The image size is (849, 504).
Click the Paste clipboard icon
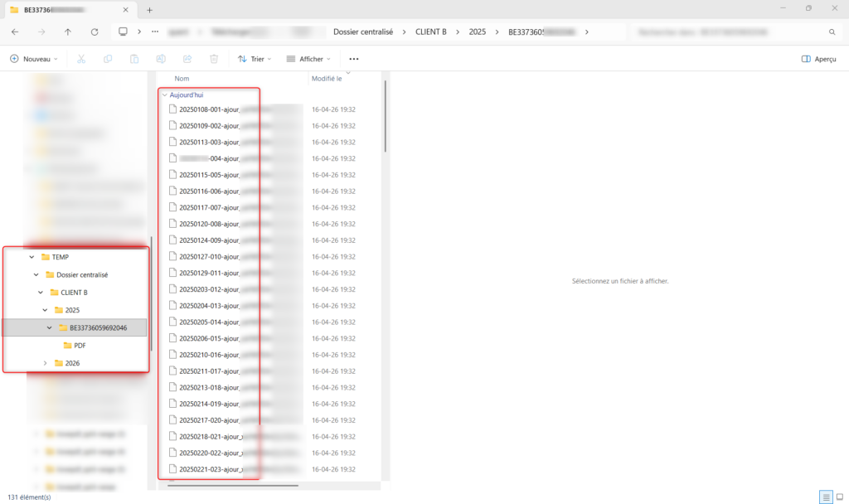coord(134,59)
